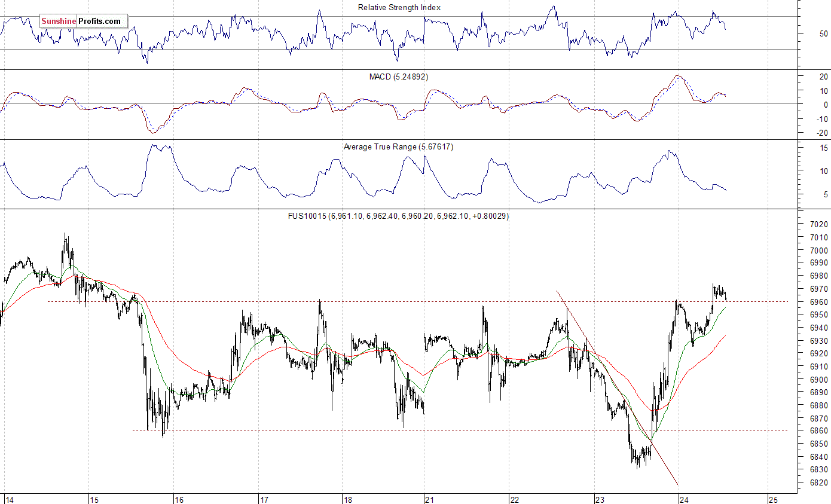The width and height of the screenshot is (831, 504).
Task: Click the FUS10015 price chart title
Action: [x=398, y=216]
